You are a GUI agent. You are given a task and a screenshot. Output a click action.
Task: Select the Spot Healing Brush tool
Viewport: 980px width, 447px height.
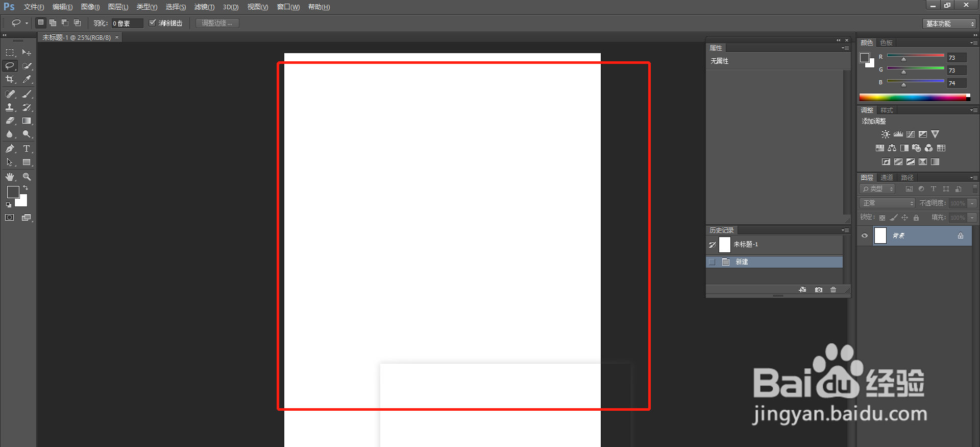(10, 94)
